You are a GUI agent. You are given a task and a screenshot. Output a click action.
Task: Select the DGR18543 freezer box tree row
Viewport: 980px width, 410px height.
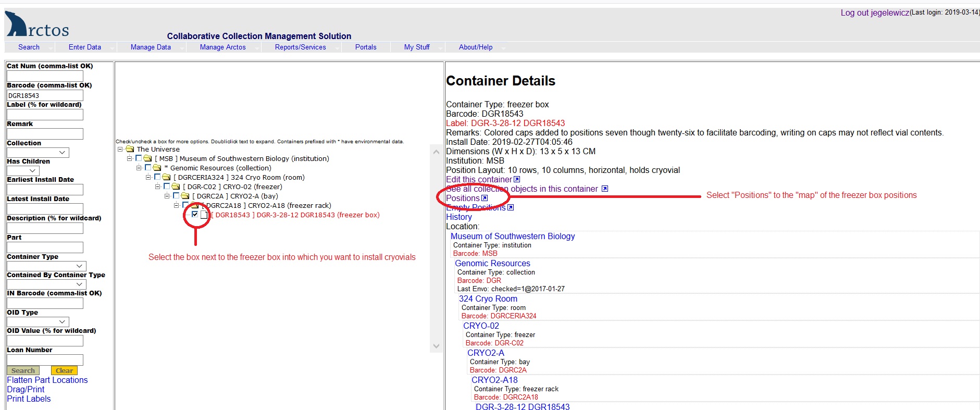coord(295,215)
